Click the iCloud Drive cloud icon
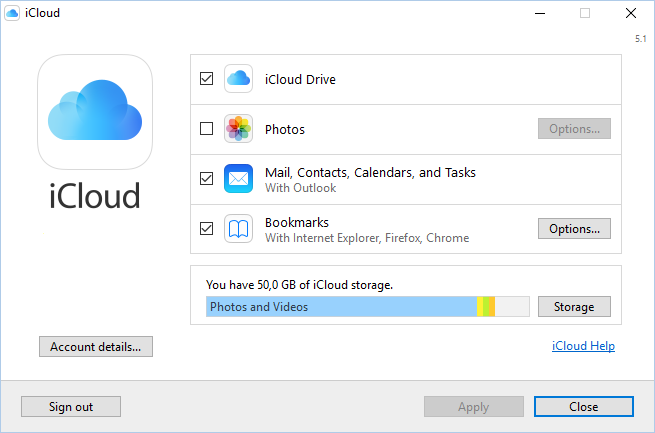 (238, 79)
